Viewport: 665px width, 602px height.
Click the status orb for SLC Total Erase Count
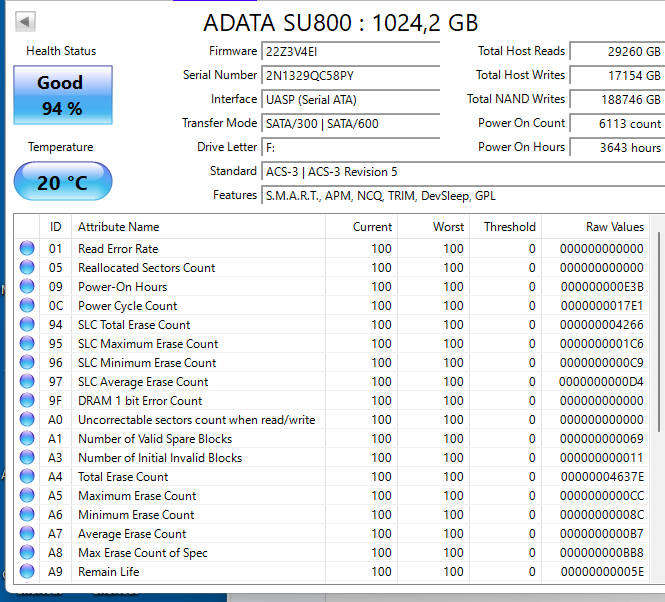[27, 325]
